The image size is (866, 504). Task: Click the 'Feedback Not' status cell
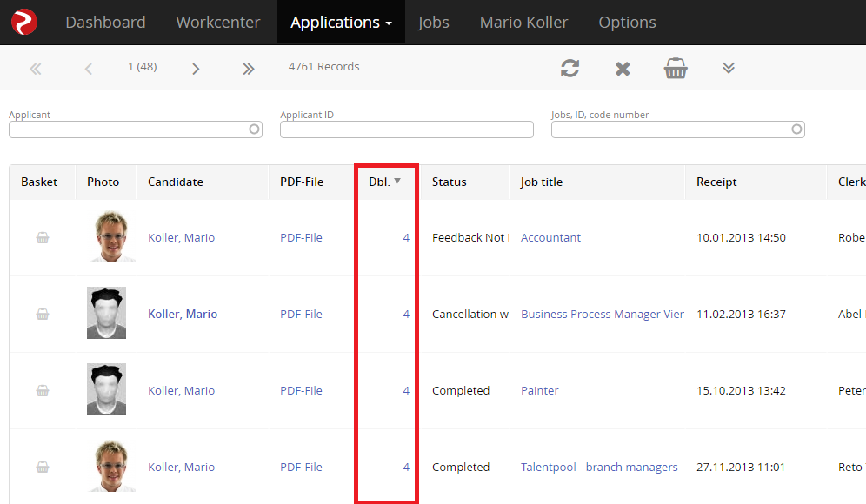[x=470, y=237]
